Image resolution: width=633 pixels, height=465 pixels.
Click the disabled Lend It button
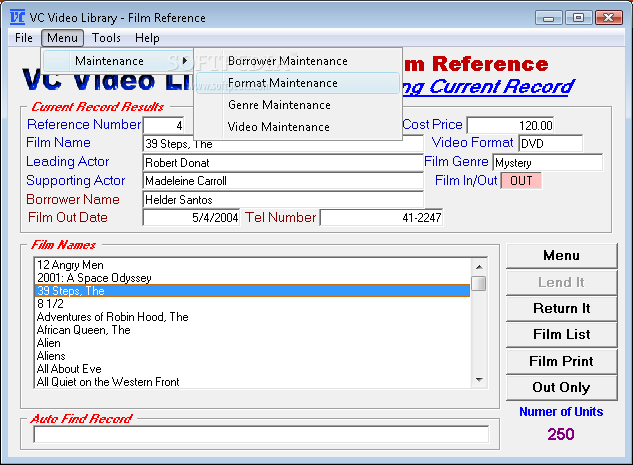coord(562,282)
